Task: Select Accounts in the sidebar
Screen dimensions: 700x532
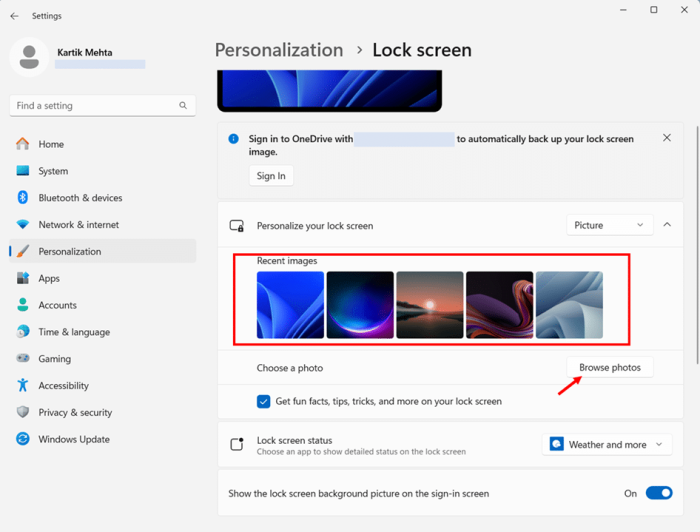Action: pos(102,305)
